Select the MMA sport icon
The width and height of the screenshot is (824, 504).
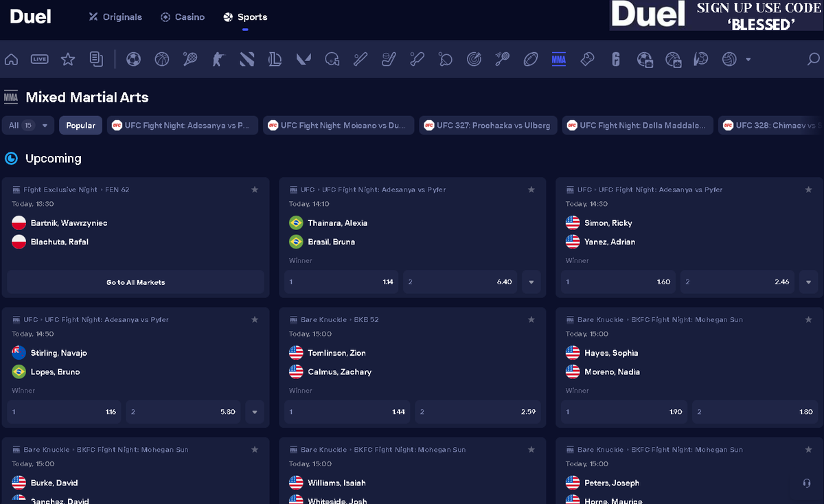coord(559,60)
